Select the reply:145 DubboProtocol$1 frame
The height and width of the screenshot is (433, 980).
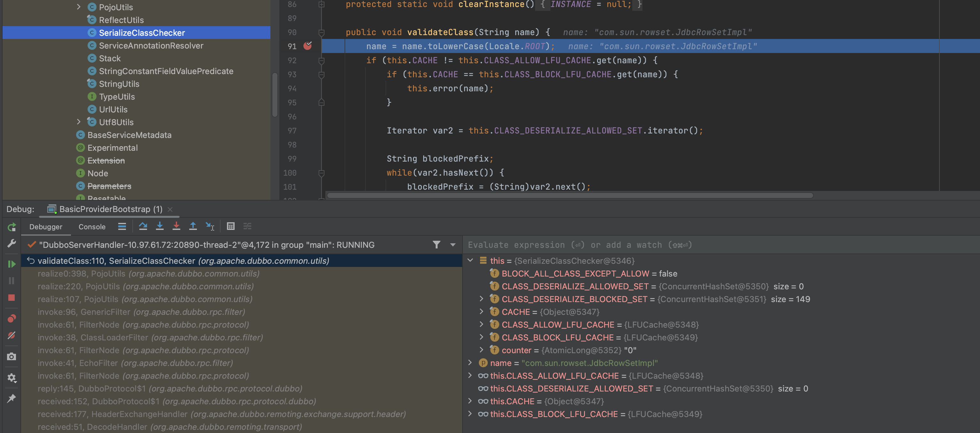coord(242,388)
